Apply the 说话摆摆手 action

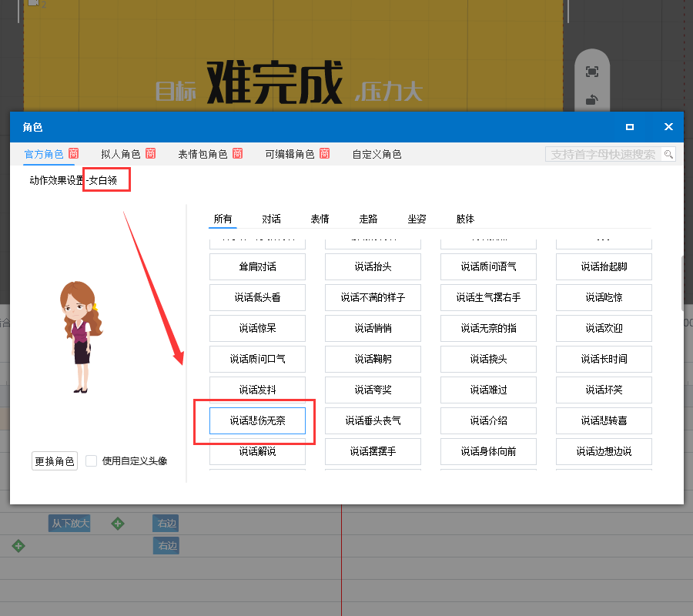click(x=373, y=451)
